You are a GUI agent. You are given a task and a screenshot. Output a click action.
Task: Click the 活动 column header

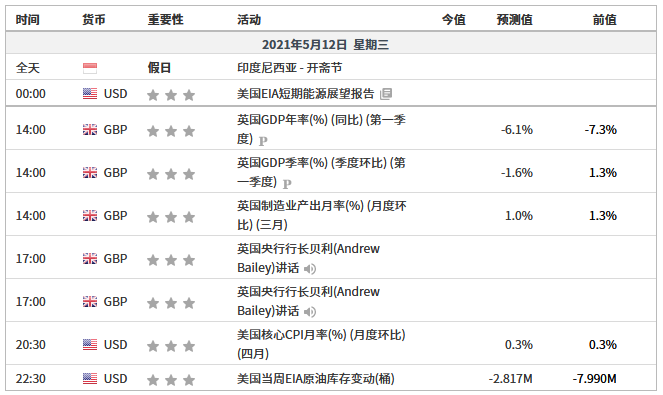tap(249, 19)
